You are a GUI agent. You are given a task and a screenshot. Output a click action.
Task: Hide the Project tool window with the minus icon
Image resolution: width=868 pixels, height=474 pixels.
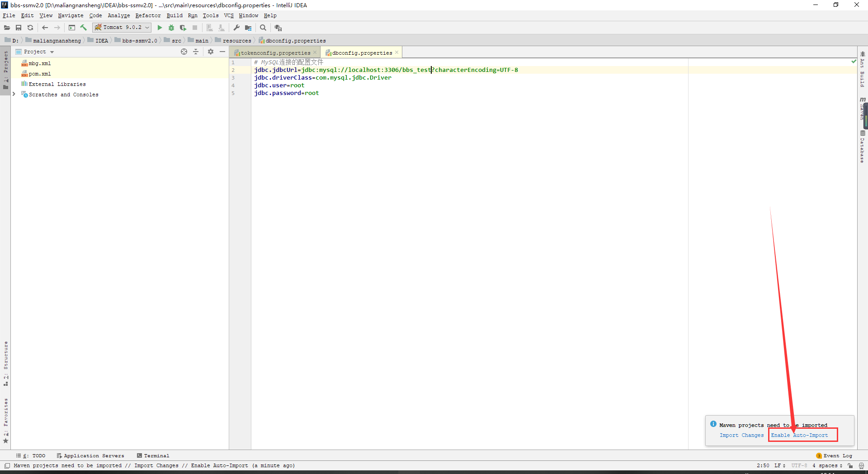222,52
